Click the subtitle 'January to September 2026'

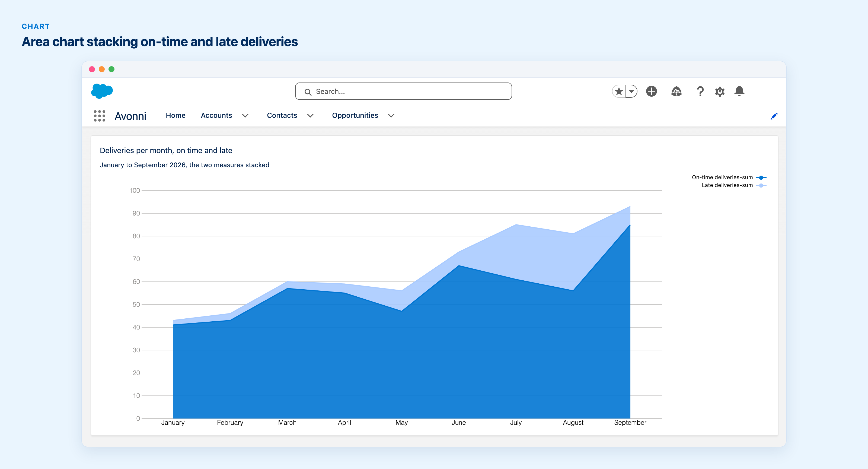pos(184,165)
